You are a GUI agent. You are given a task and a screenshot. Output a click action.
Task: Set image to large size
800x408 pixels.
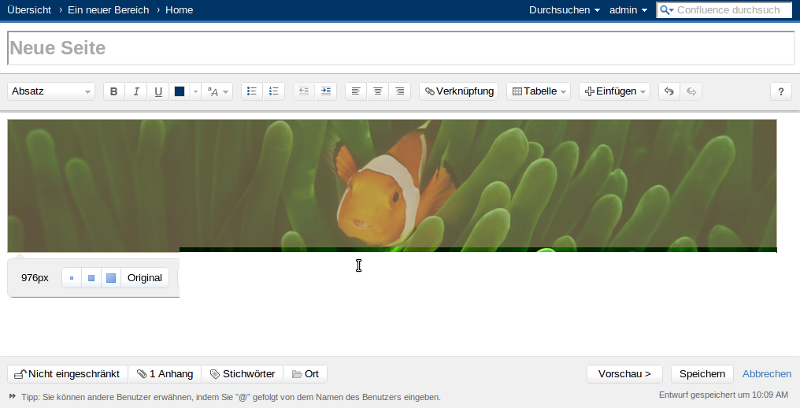click(x=111, y=278)
